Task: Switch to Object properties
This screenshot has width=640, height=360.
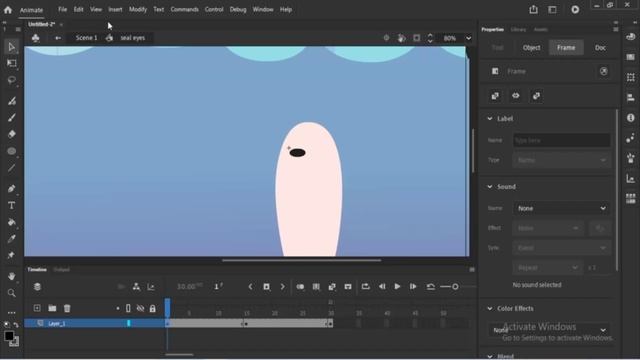Action: (531, 48)
